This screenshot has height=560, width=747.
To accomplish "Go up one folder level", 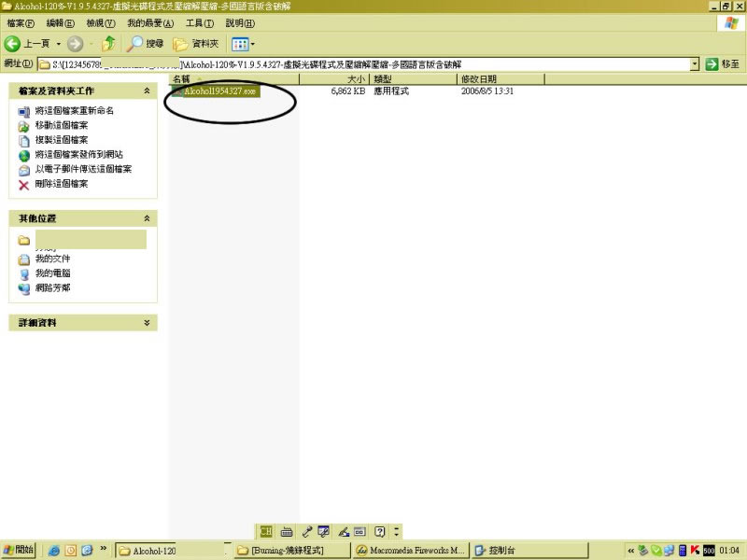I will (109, 44).
